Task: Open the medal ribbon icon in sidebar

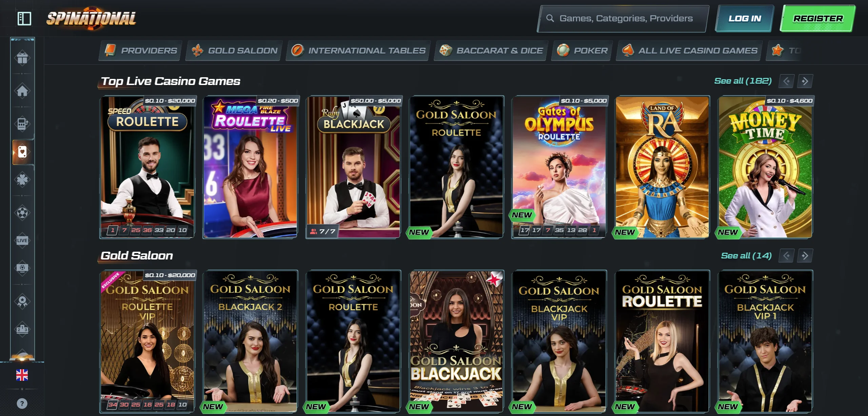Action: [22, 301]
